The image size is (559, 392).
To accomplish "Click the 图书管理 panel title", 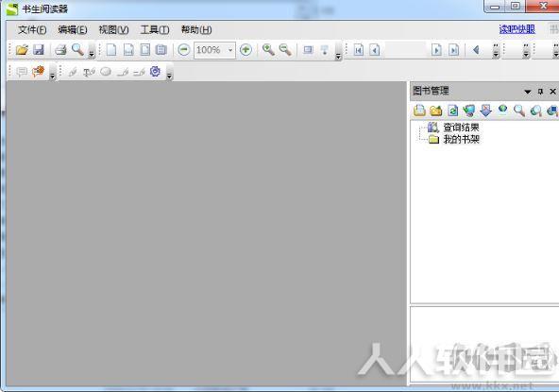I will [x=431, y=91].
